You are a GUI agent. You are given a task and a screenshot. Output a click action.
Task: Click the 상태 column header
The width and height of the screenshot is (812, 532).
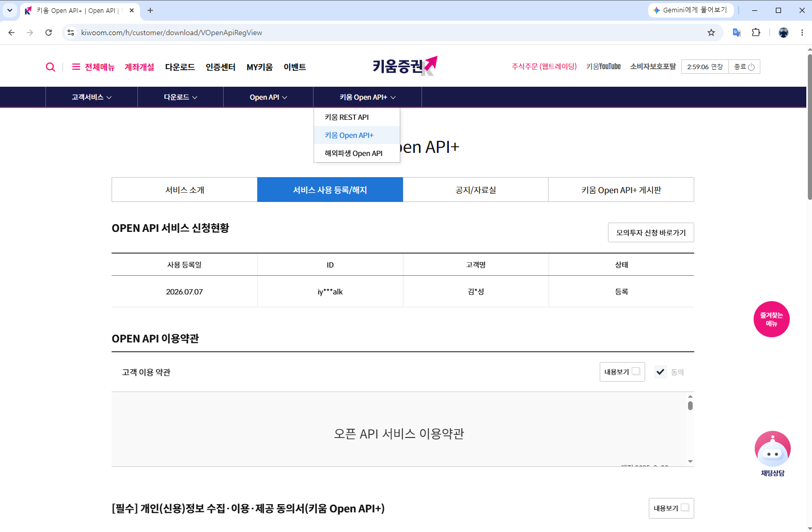pos(621,265)
